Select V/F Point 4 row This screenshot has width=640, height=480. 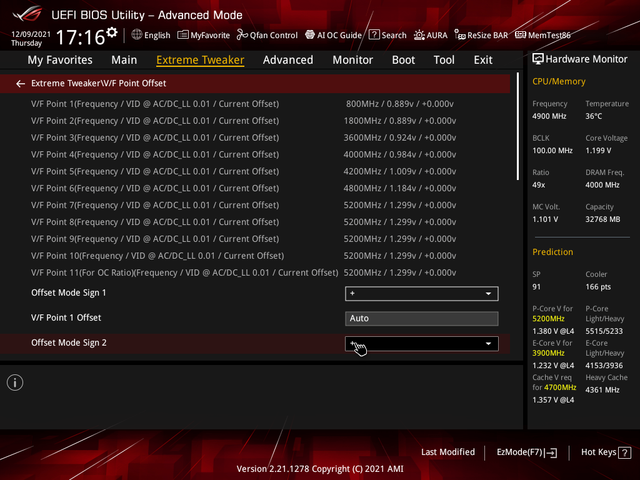pos(255,155)
